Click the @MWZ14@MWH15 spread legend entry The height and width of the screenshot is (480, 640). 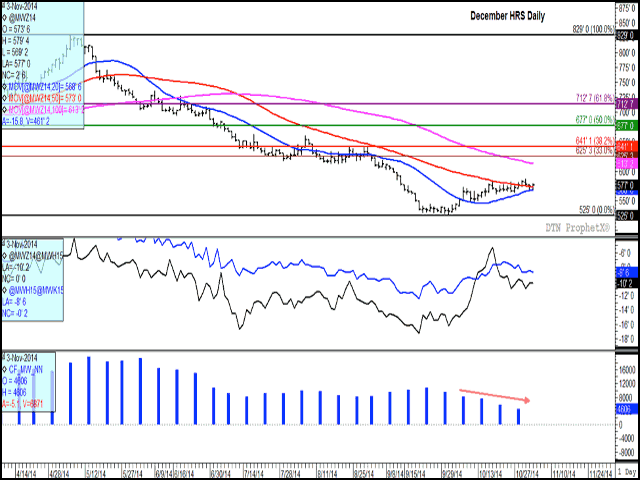(x=31, y=256)
